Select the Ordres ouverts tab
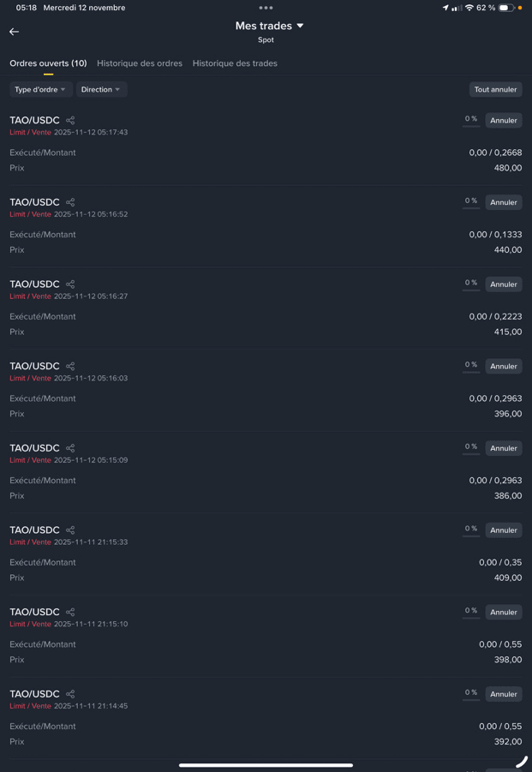532x772 pixels. (x=48, y=63)
